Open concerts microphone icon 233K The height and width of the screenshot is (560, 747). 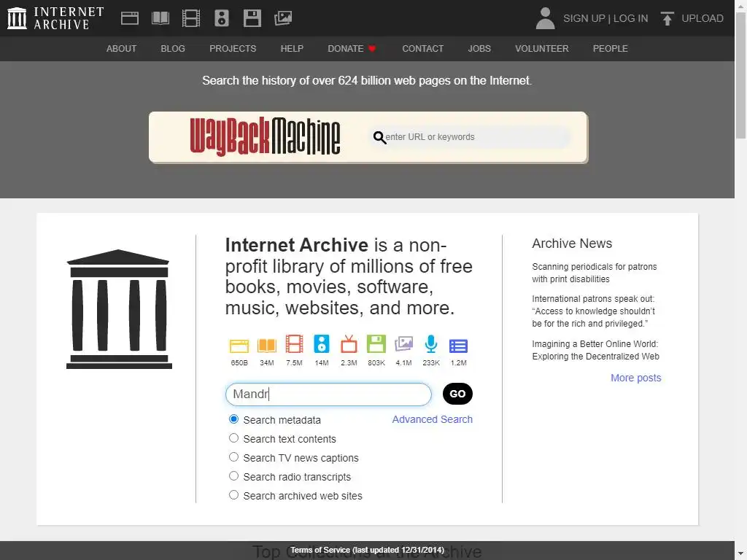point(430,344)
